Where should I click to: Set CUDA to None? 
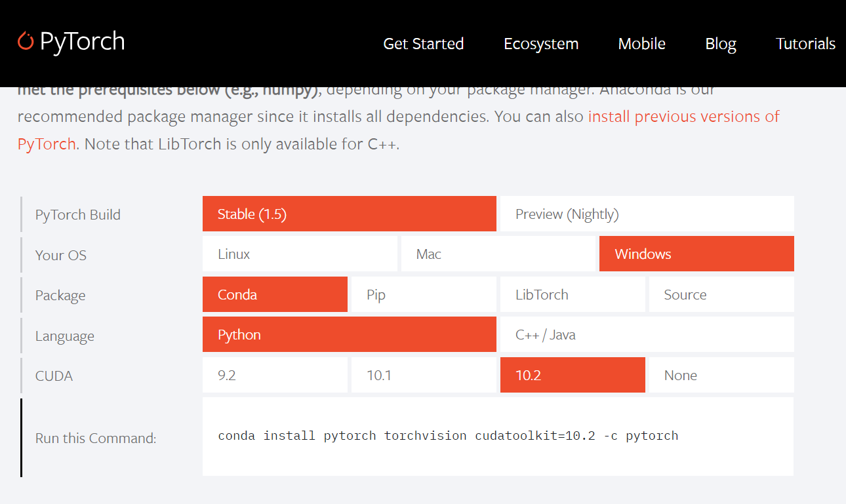tap(721, 375)
